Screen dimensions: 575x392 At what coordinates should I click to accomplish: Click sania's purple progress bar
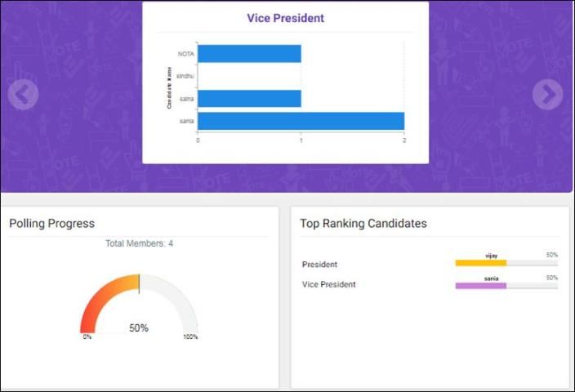pos(481,286)
